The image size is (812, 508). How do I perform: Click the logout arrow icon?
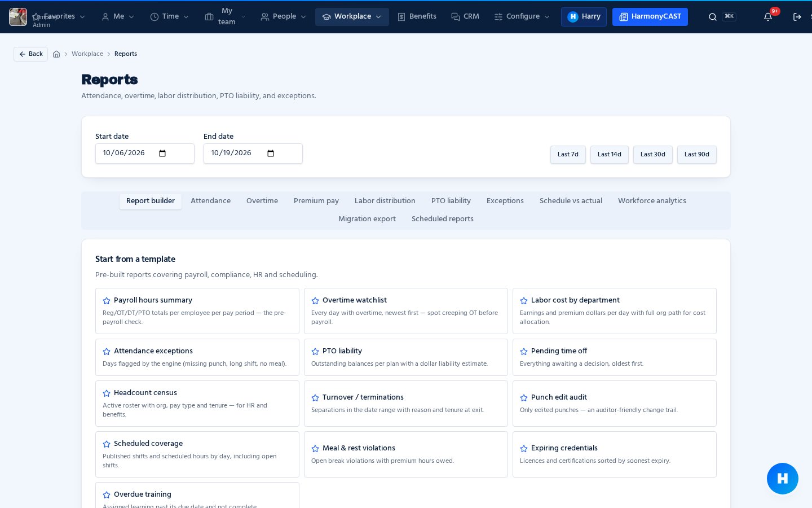797,17
